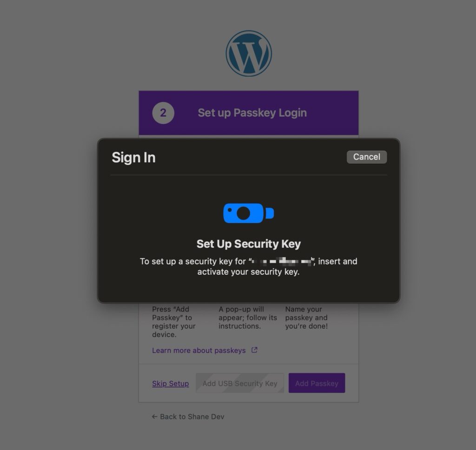Click the 'Name your passkey' instruction text
The width and height of the screenshot is (476, 450).
coord(306,318)
